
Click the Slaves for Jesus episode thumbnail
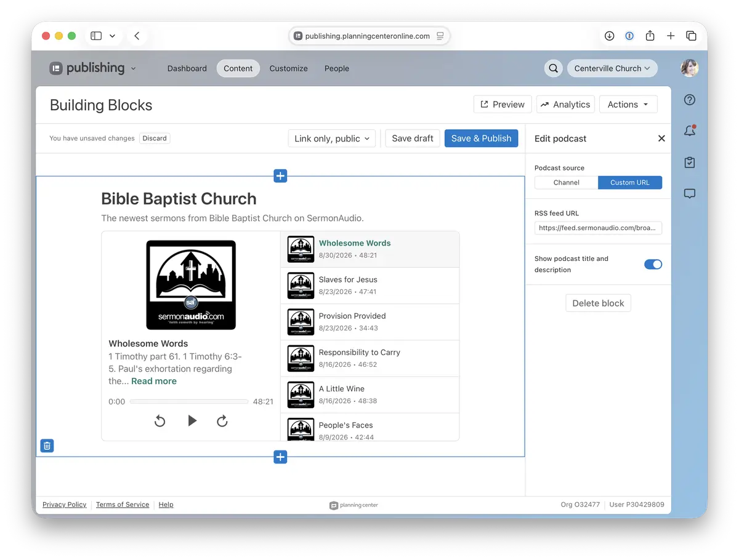[x=301, y=286]
